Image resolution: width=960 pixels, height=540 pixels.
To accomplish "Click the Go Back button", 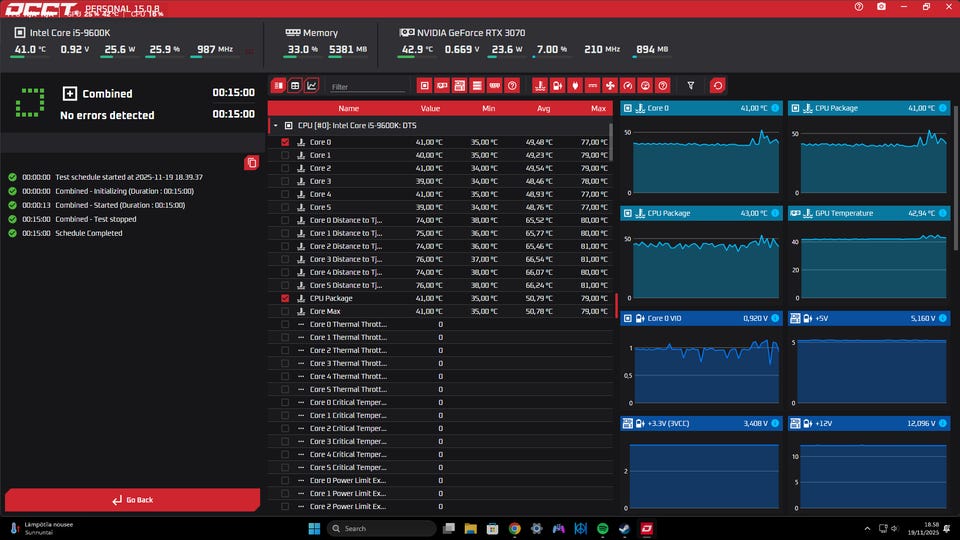I will (x=132, y=500).
